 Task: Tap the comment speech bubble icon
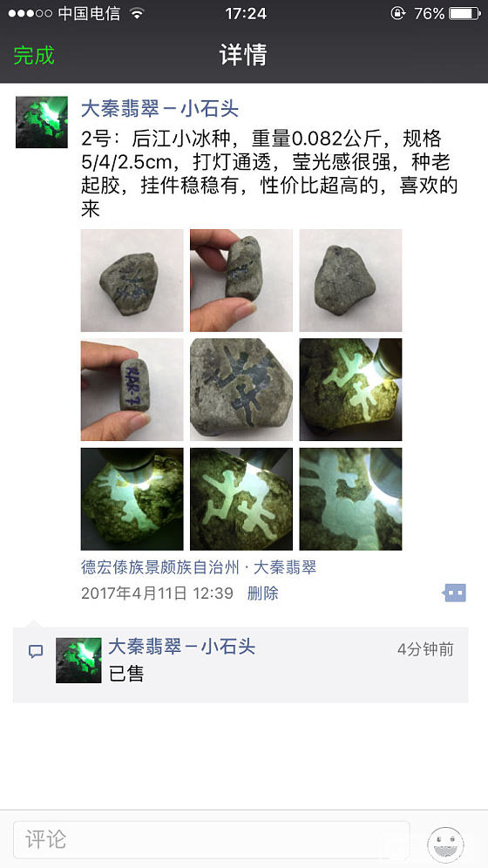(36, 651)
